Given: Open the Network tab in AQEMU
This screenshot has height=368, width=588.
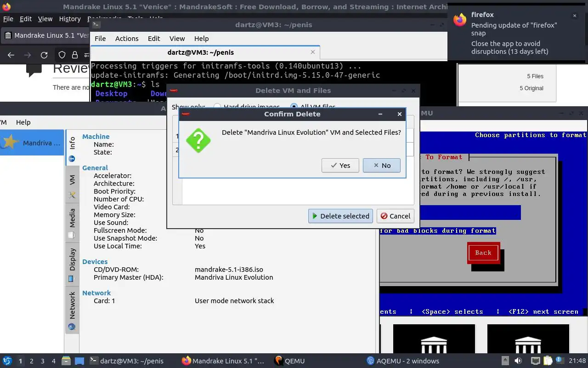Looking at the screenshot, I should coord(72,310).
